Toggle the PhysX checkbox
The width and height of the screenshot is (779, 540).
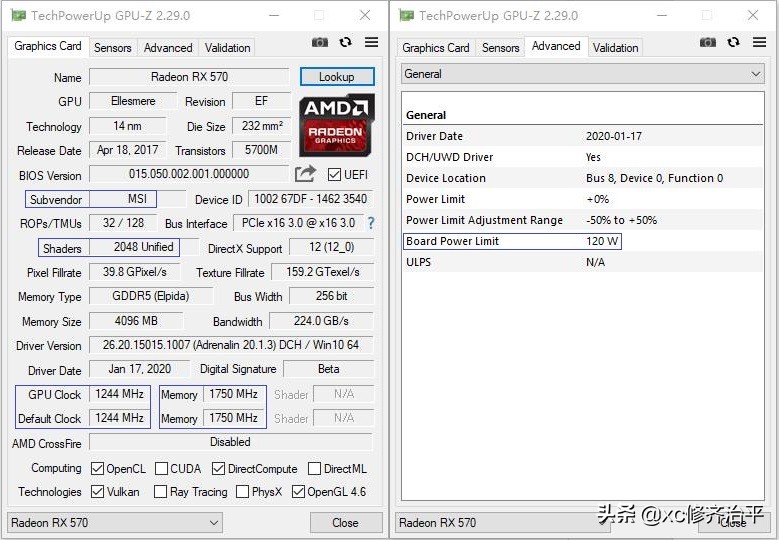(x=242, y=491)
